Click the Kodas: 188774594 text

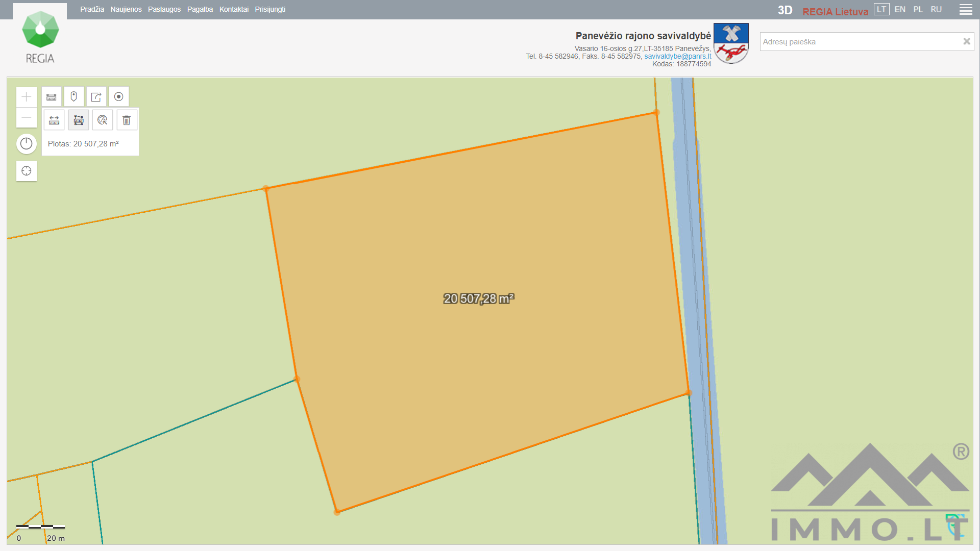tap(681, 64)
